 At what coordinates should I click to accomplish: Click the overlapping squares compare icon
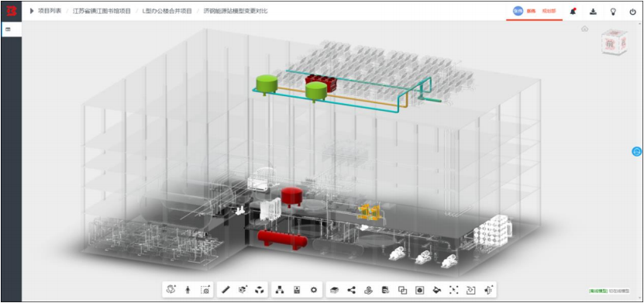coord(402,290)
